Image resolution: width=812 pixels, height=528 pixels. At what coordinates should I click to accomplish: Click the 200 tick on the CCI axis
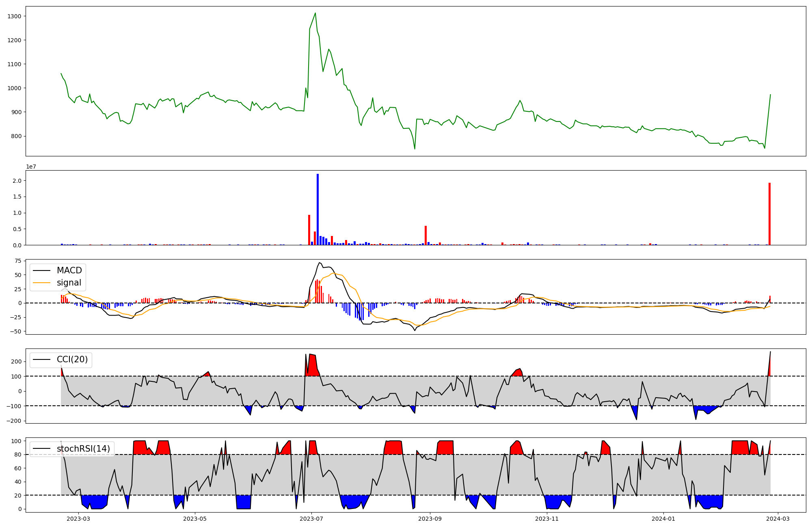pos(17,361)
